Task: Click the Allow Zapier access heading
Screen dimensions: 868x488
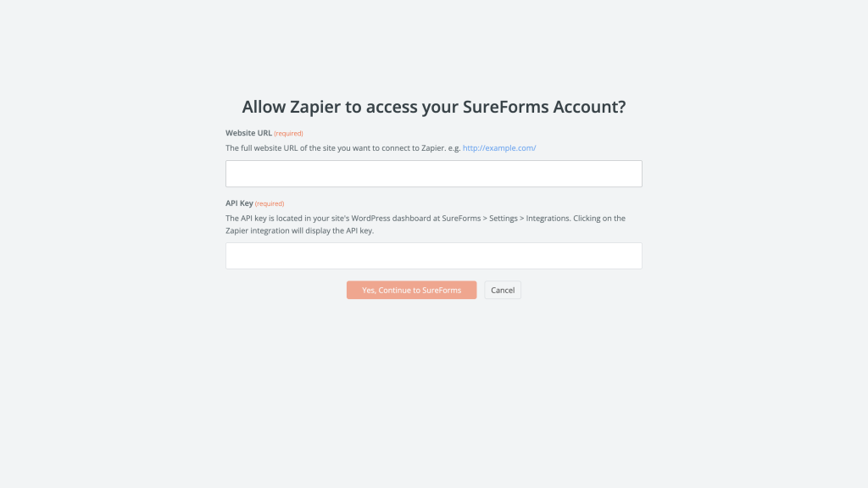Action: [433, 107]
